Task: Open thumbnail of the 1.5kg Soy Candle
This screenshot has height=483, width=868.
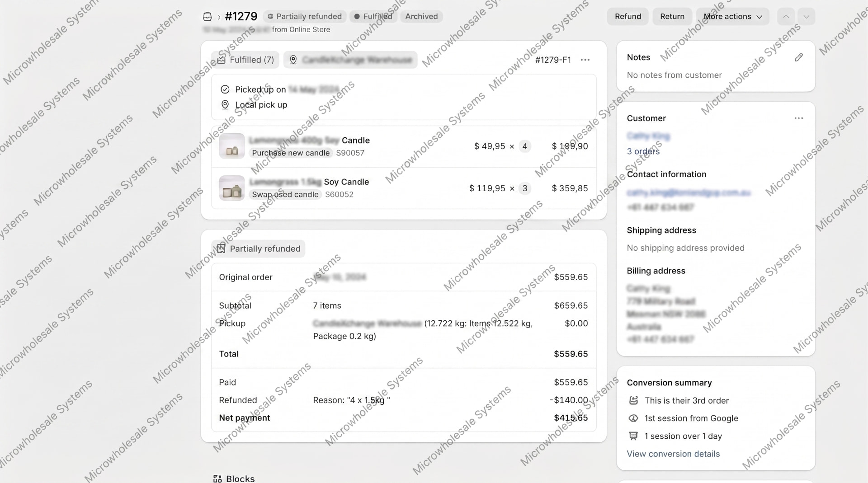Action: (x=231, y=188)
